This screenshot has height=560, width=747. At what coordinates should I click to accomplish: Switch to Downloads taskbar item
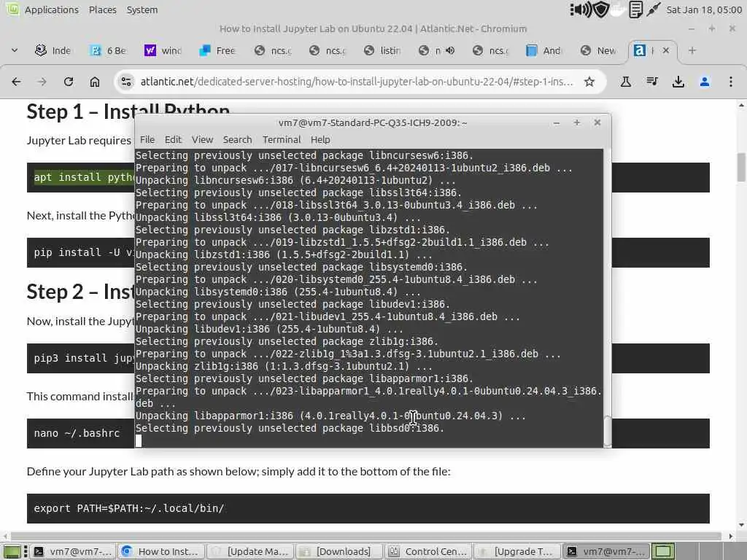[x=339, y=551]
